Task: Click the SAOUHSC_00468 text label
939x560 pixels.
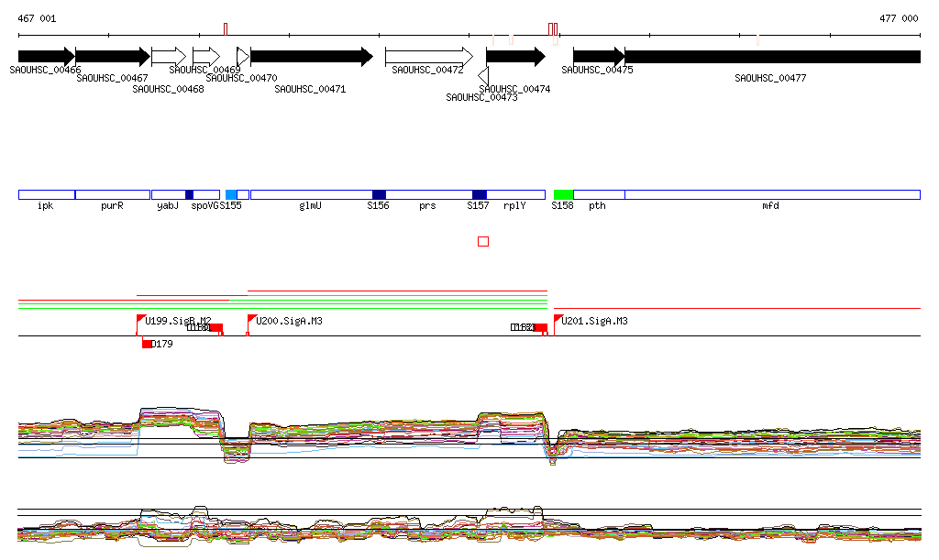Action: [x=169, y=89]
